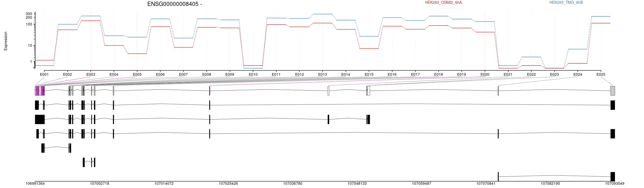The image size is (644, 188).
Task: Click the large black first exon of second transcript
Action: [x=40, y=120]
